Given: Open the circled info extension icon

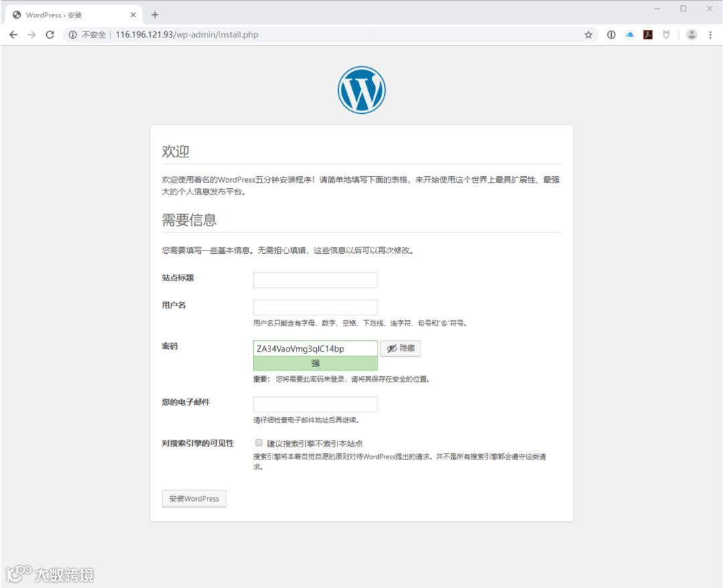Looking at the screenshot, I should (x=611, y=35).
